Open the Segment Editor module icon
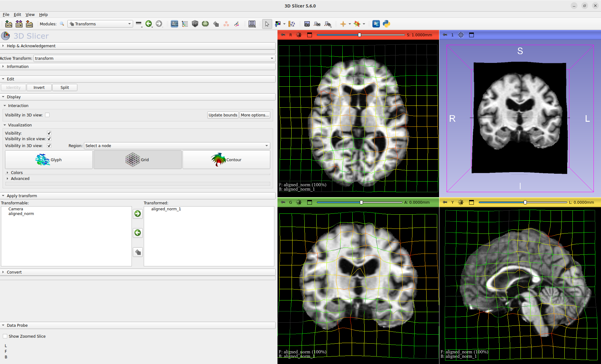This screenshot has width=601, height=364. (205, 24)
